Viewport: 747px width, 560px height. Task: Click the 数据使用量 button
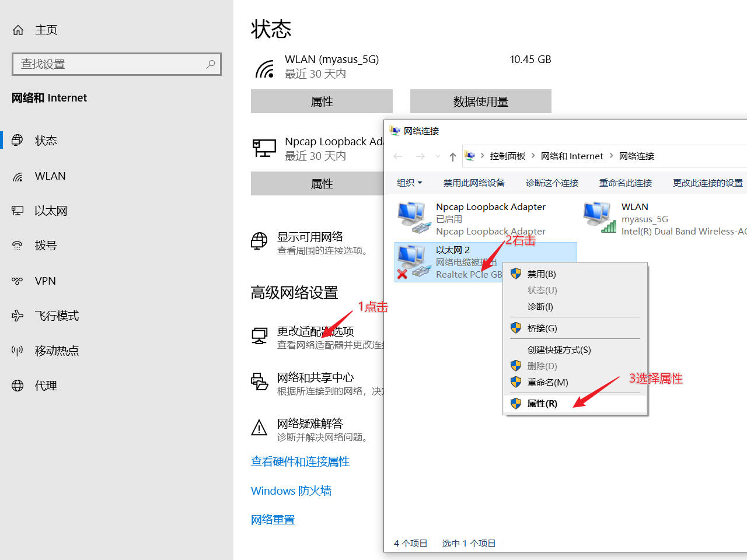480,101
